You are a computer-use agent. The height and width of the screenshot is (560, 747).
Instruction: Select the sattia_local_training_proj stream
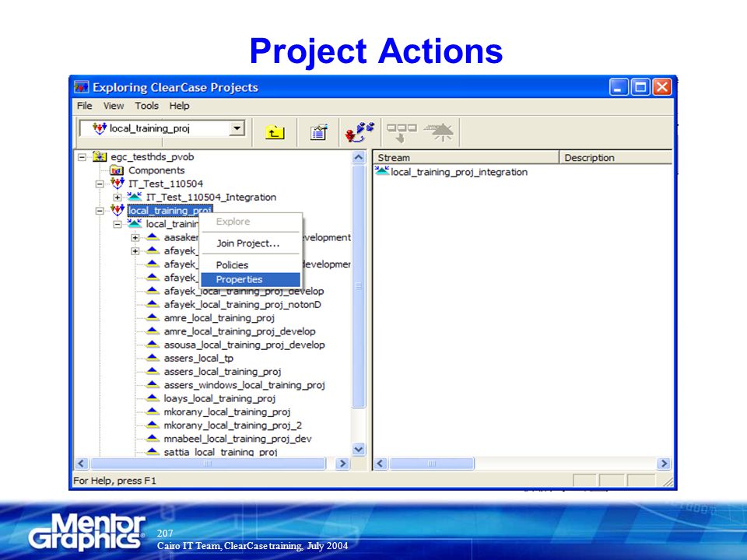point(220,451)
